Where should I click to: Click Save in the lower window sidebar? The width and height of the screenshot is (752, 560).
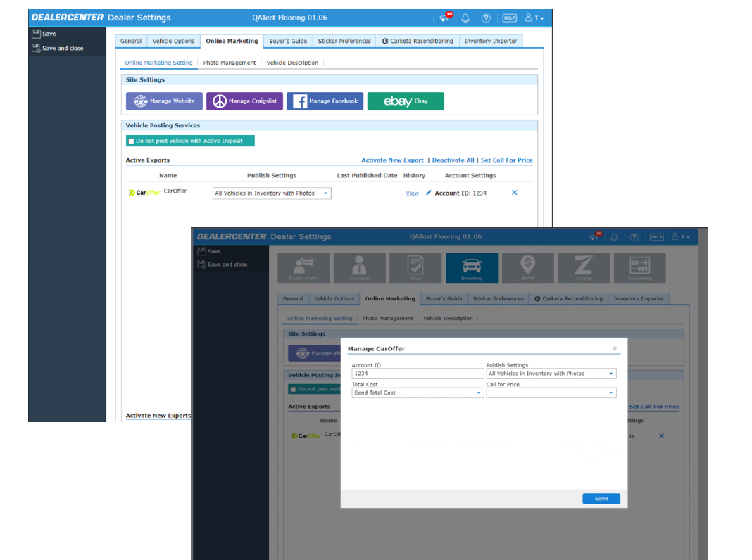pos(209,251)
